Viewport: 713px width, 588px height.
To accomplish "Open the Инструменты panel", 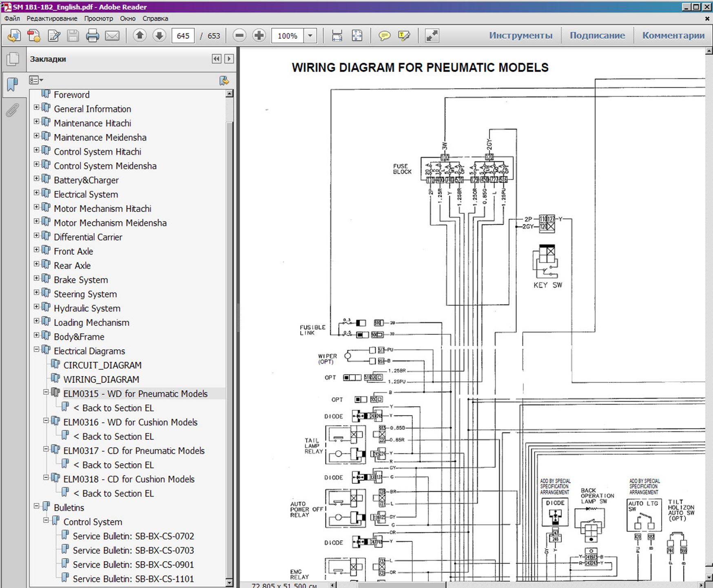I will coord(520,35).
